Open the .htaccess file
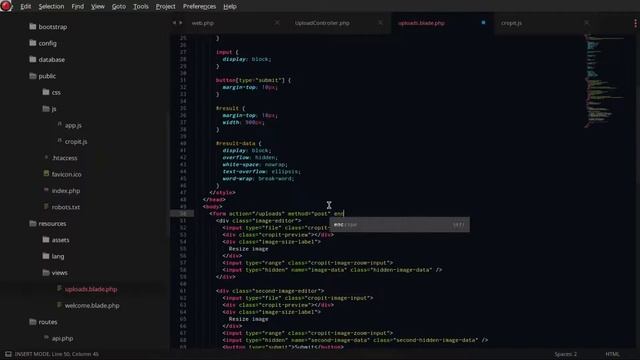 [64, 158]
